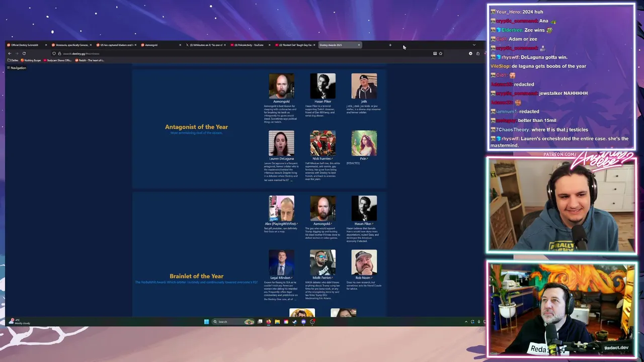
Task: Open Task View on the taskbar
Action: [260, 322]
